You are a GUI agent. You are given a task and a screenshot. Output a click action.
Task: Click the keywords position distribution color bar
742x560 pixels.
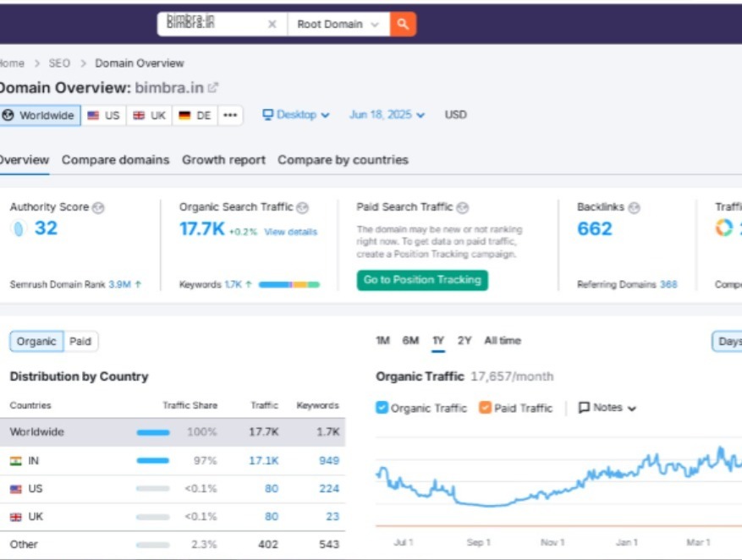point(289,284)
